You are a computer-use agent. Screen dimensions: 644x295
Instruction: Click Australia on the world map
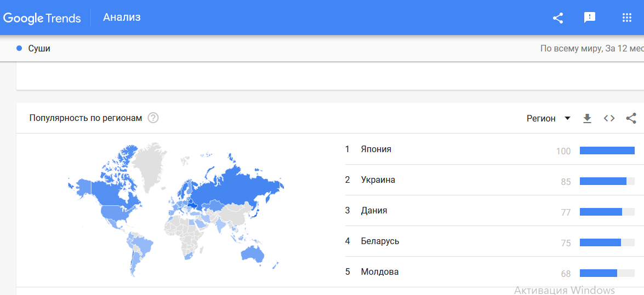252,253
